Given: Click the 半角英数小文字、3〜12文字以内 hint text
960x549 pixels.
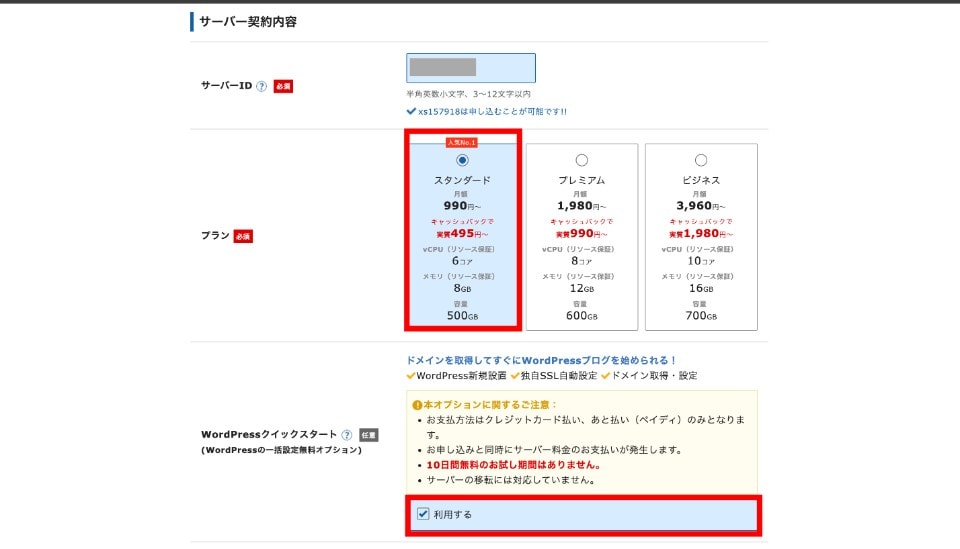Looking at the screenshot, I should pyautogui.click(x=468, y=94).
